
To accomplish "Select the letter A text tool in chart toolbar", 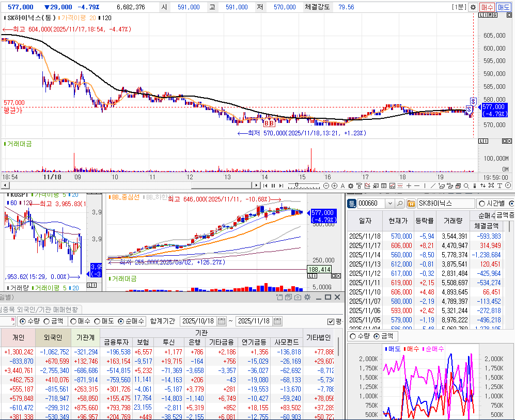I will coord(342,185).
